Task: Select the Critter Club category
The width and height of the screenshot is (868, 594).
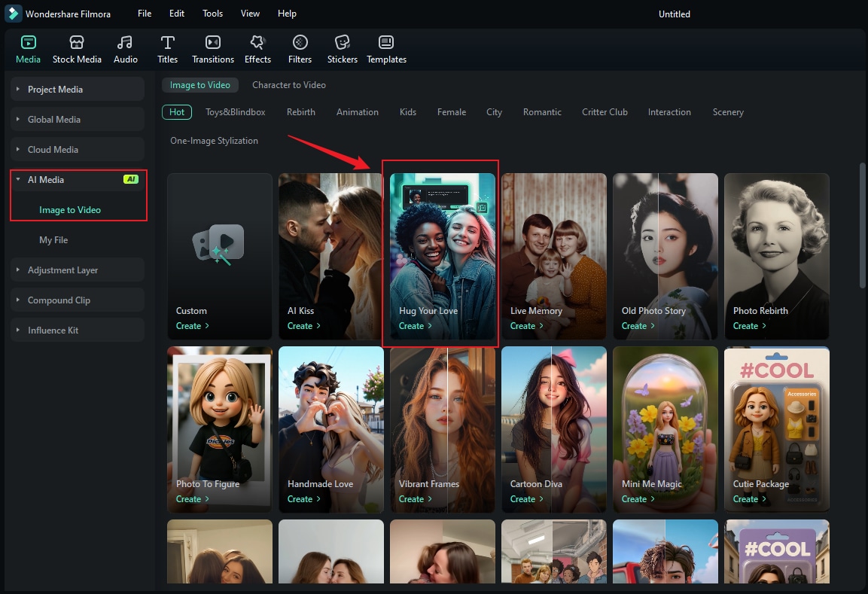Action: click(605, 112)
